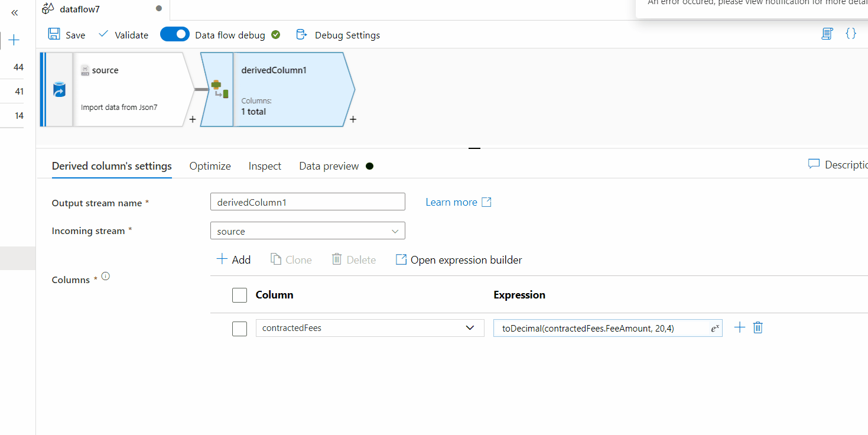Switch to the Optimize tab

pyautogui.click(x=210, y=166)
